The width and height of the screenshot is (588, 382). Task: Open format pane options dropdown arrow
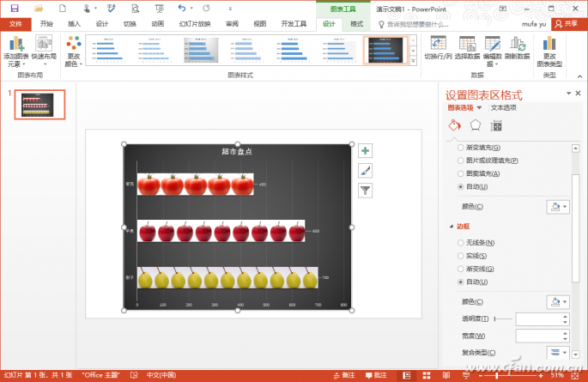pyautogui.click(x=568, y=93)
